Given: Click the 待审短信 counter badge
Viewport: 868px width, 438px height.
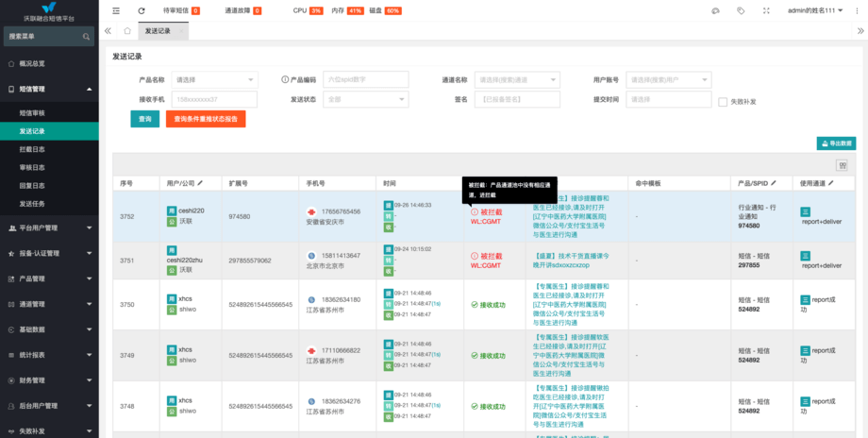Looking at the screenshot, I should pos(196,10).
